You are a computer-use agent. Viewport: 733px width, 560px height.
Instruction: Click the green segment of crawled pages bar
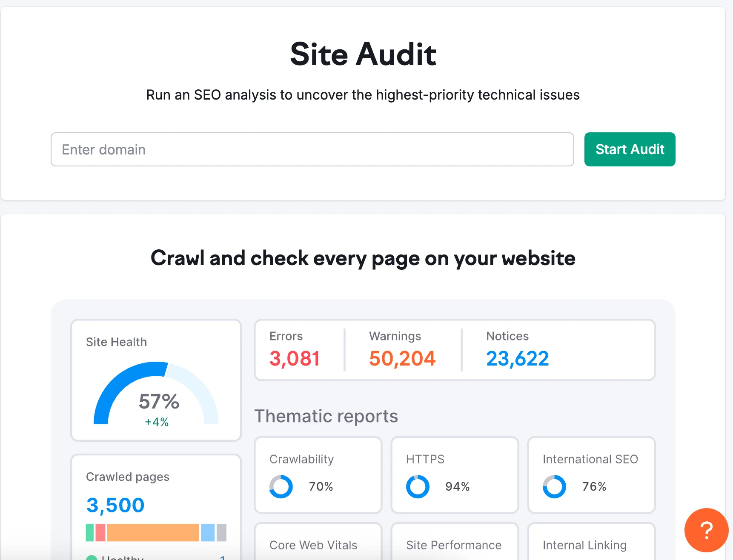90,532
